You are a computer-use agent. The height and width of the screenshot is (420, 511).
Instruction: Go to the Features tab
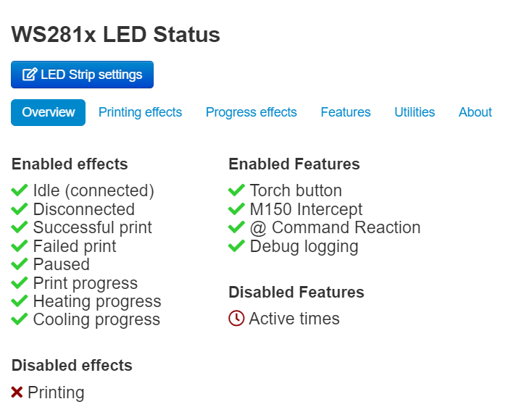(346, 112)
